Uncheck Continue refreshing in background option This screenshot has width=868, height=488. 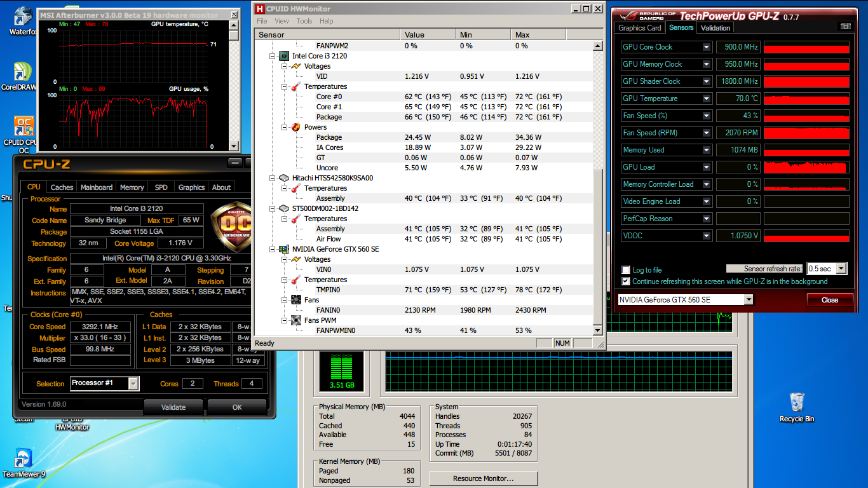coord(627,281)
